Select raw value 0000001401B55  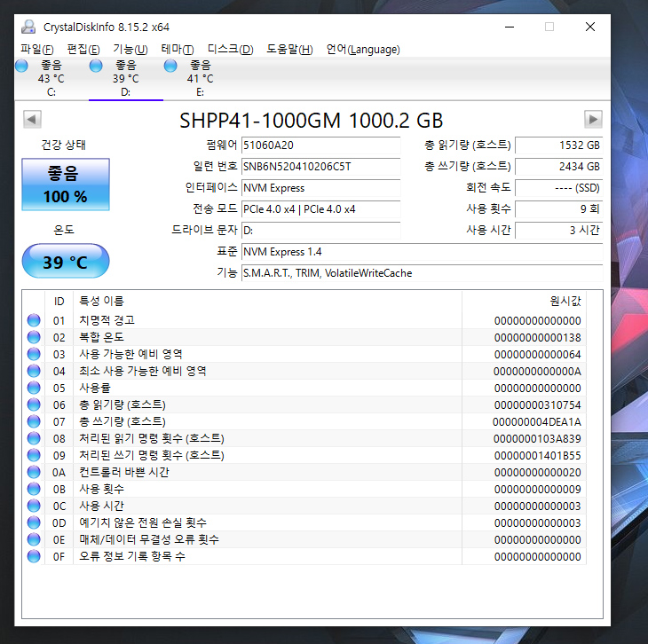pyautogui.click(x=537, y=456)
